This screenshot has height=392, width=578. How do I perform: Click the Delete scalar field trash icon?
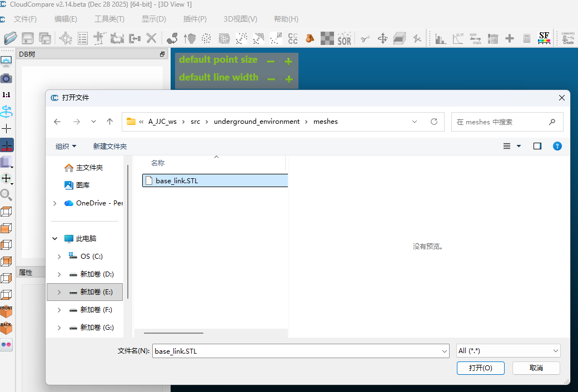(492, 38)
